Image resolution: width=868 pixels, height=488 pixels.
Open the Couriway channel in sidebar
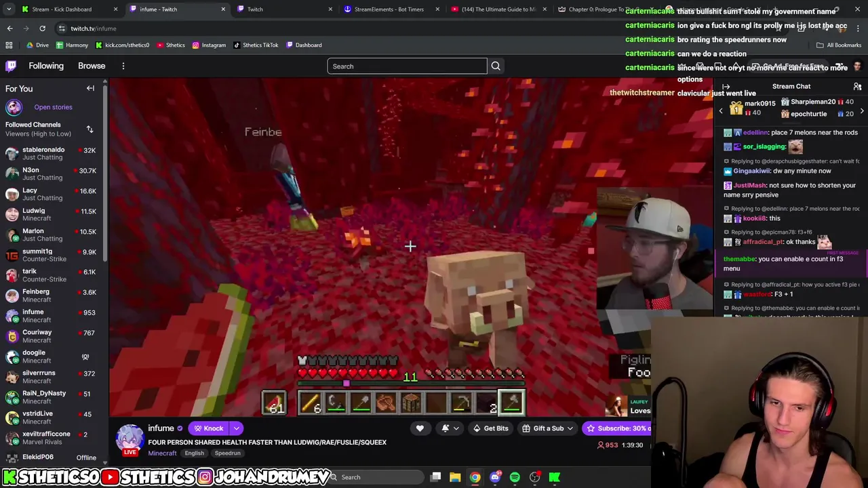pos(51,337)
